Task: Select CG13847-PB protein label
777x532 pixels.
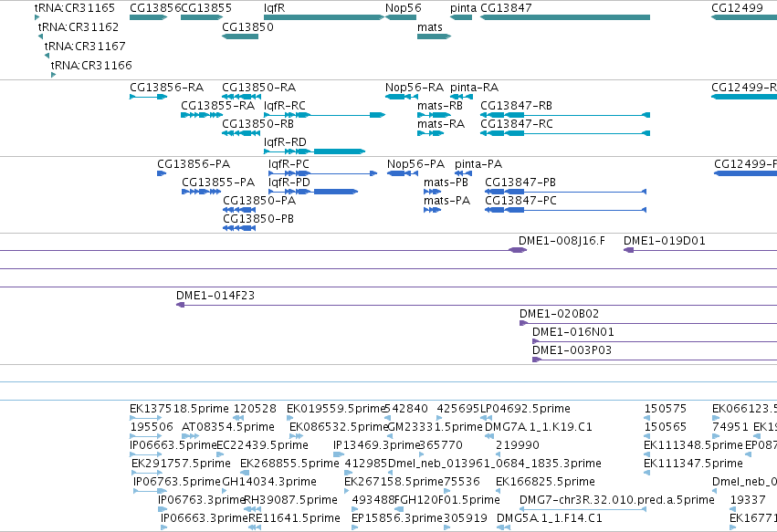Action: (520, 183)
